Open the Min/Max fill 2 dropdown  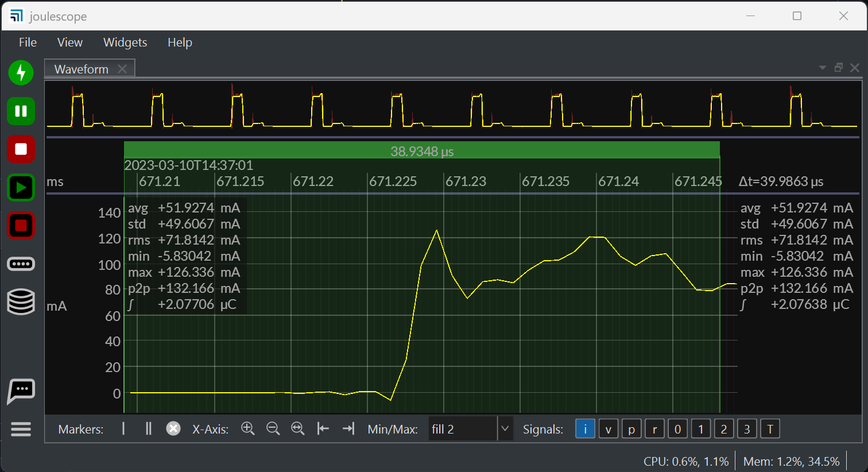[x=505, y=428]
